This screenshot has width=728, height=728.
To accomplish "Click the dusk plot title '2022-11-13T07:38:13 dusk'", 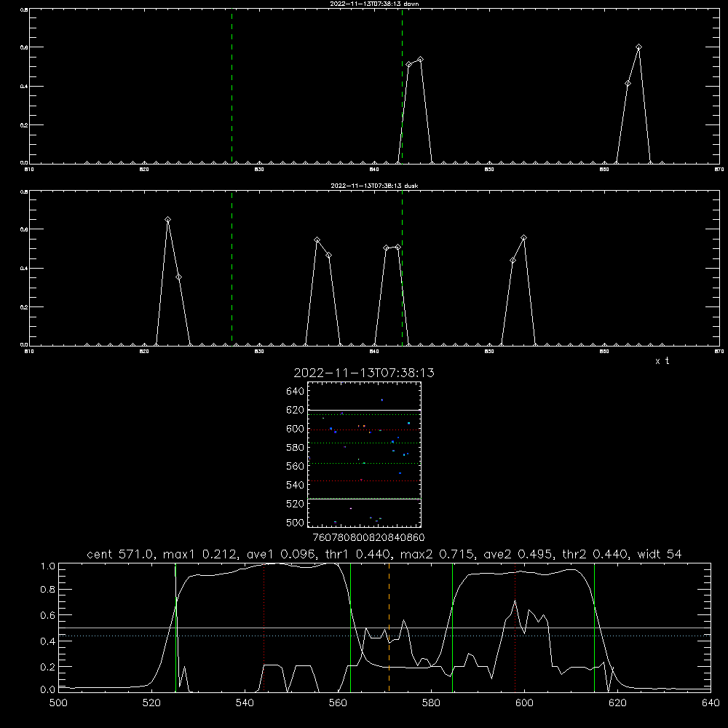I will (374, 186).
